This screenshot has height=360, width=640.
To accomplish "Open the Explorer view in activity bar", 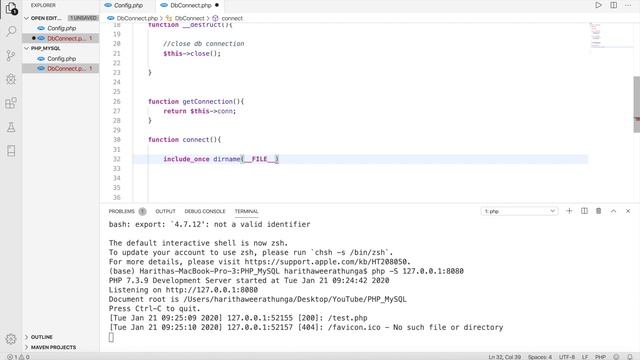I will point(11,8).
